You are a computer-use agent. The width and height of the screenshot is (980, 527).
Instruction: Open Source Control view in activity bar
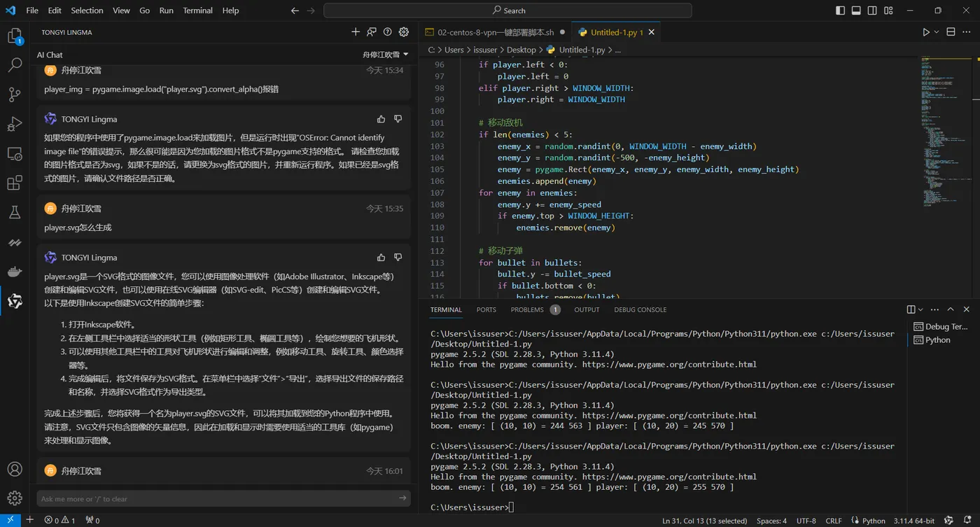[15, 94]
